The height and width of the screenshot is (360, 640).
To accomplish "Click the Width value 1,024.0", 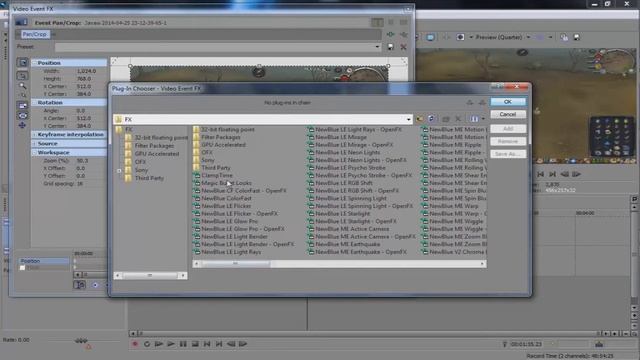I will point(86,71).
